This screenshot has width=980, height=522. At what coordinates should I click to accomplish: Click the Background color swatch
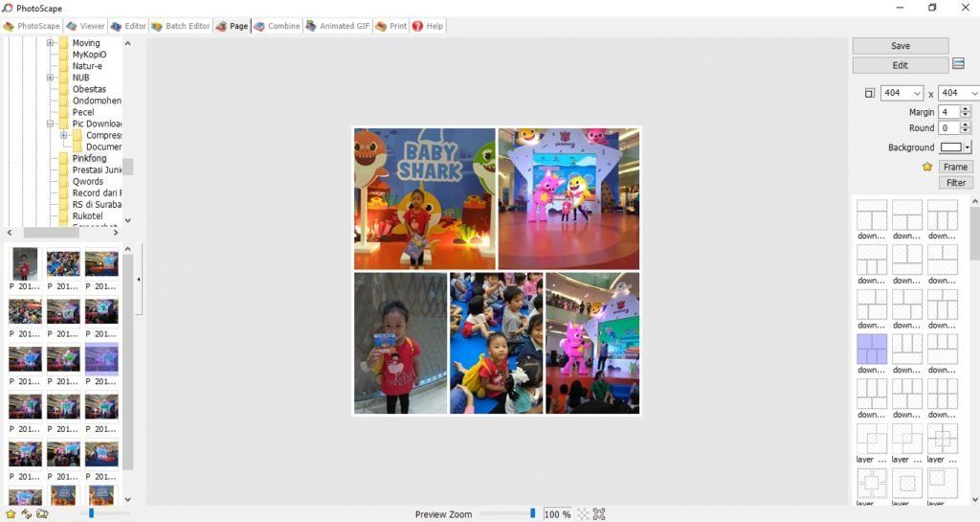pos(950,148)
